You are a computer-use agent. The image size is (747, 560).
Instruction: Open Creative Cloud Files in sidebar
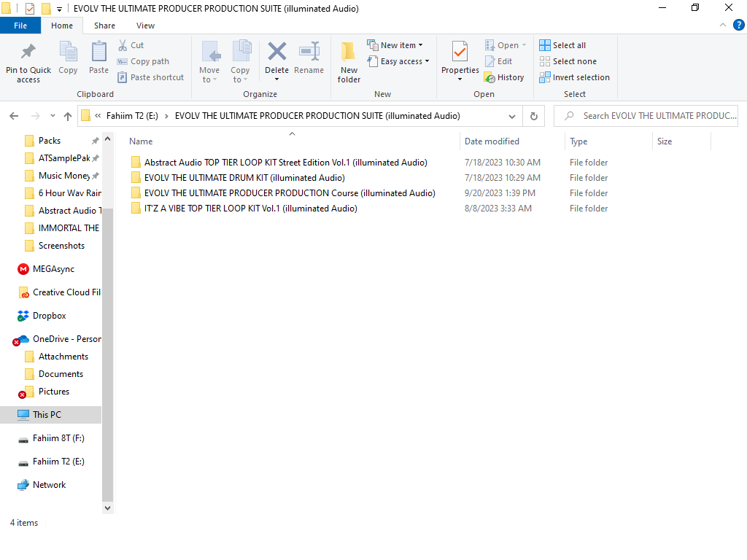(x=66, y=292)
